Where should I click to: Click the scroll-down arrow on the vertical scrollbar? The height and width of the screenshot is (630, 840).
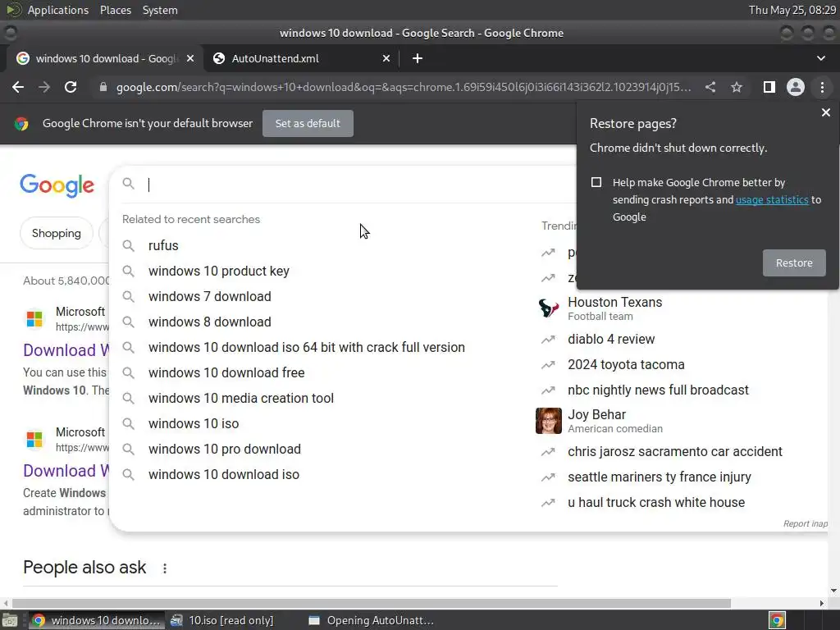[x=833, y=591]
